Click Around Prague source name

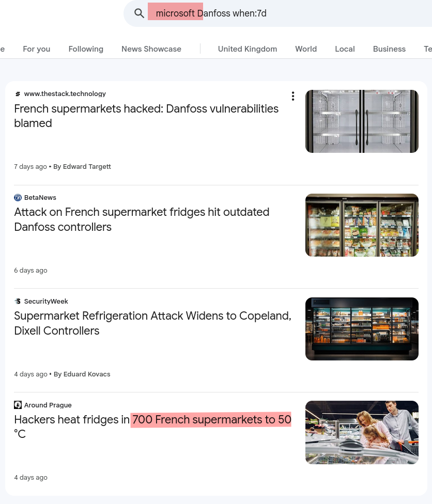48,405
